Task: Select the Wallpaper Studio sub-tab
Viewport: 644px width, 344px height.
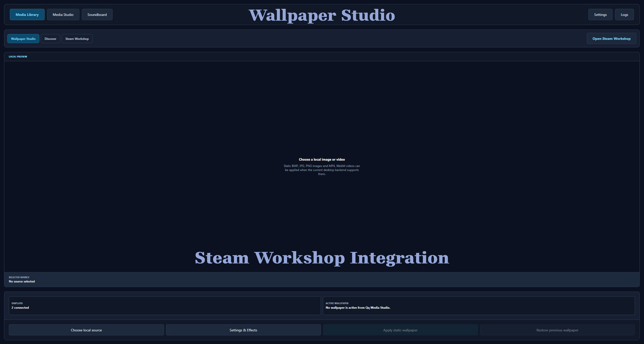Action: point(23,39)
